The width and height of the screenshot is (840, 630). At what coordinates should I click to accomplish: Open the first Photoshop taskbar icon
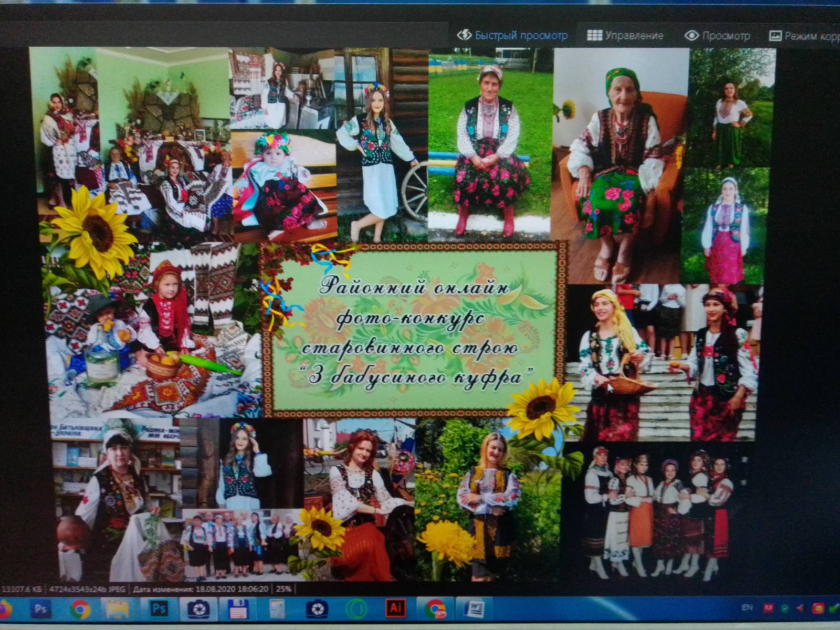[40, 610]
